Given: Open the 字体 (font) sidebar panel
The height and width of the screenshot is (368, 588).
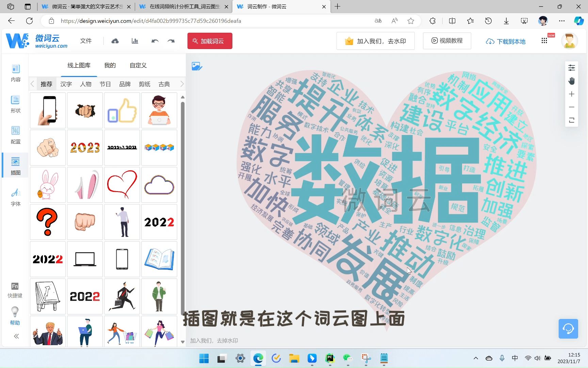Looking at the screenshot, I should pos(16,197).
